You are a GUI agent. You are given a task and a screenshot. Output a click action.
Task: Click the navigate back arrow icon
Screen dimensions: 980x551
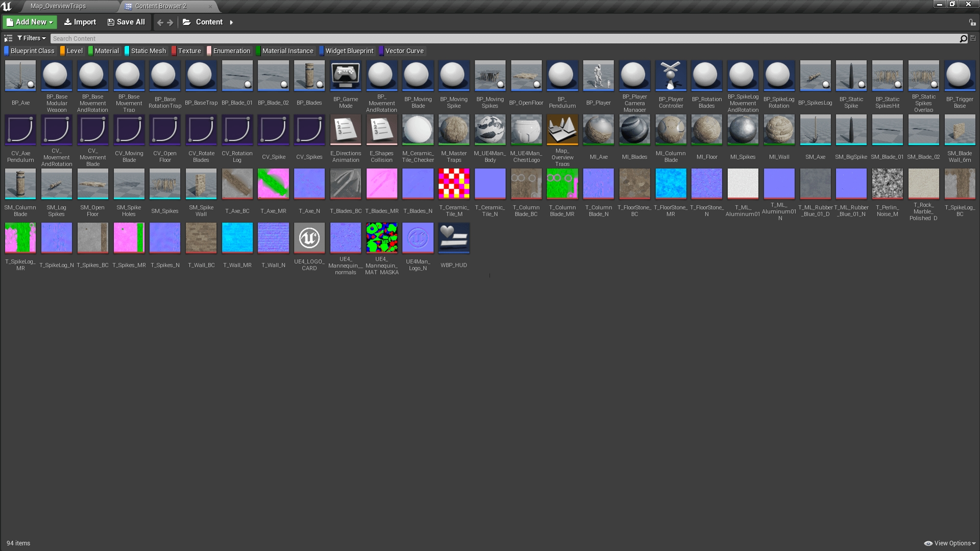click(160, 22)
